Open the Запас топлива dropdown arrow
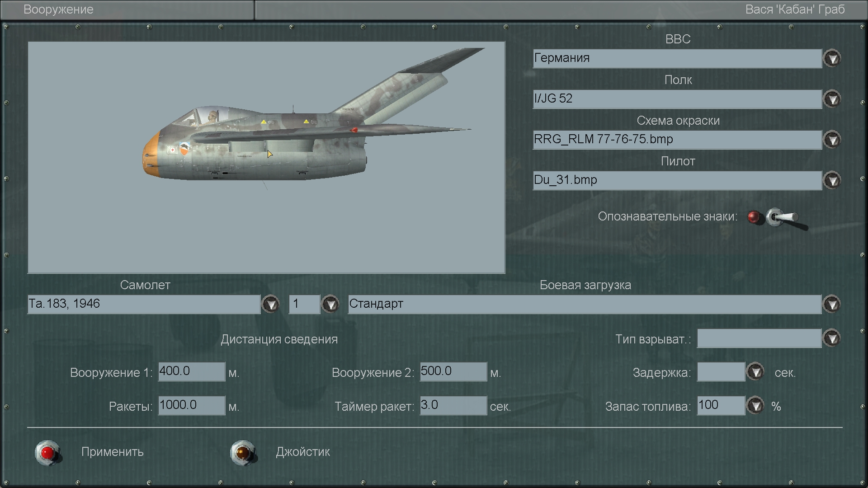 point(755,406)
